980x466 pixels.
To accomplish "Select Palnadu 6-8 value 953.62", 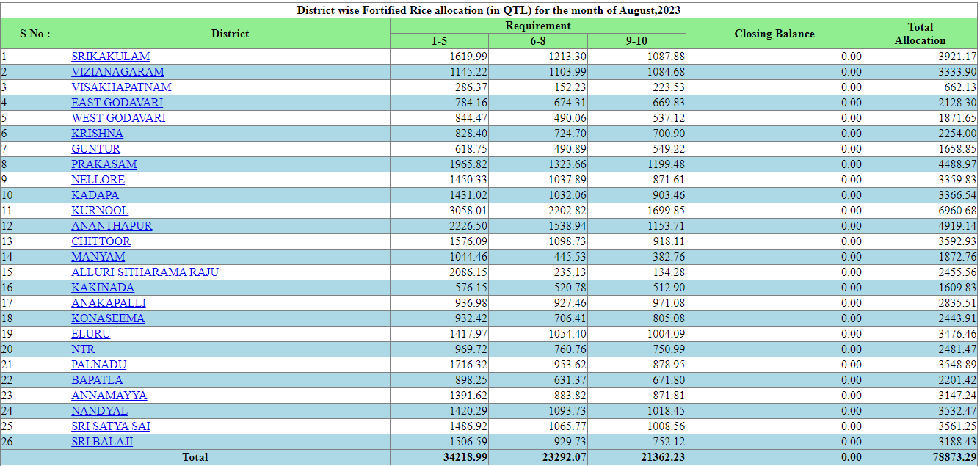I will pyautogui.click(x=570, y=365).
